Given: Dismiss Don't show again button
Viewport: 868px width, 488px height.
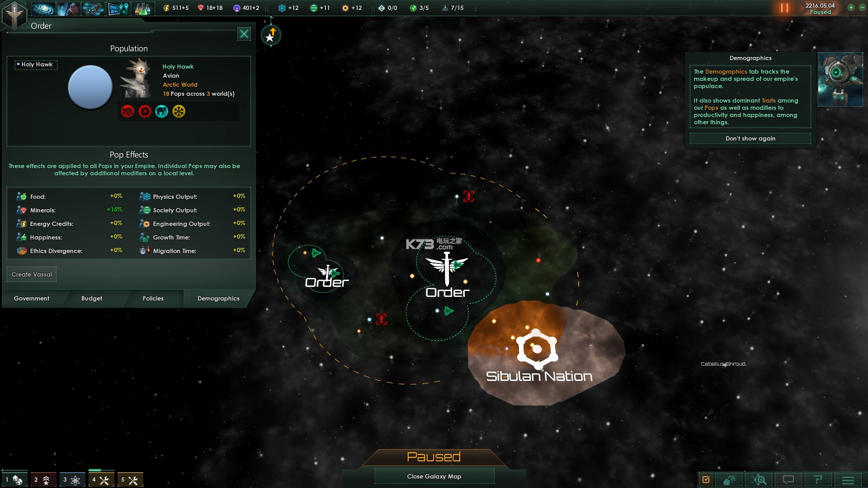Looking at the screenshot, I should (x=750, y=138).
